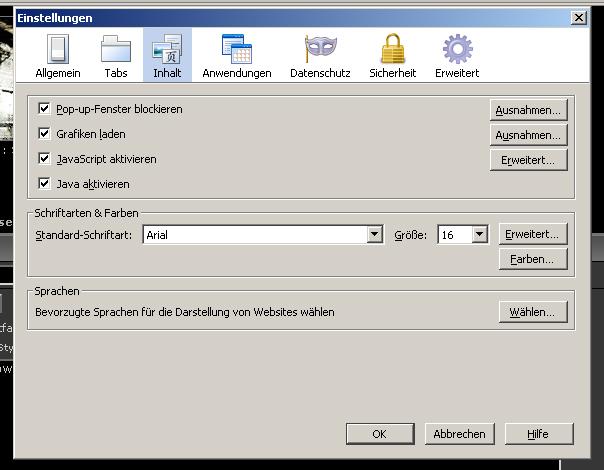Screen dimensions: 604x470
Task: Click the Standard-Schriftart label
Action: click(84, 235)
